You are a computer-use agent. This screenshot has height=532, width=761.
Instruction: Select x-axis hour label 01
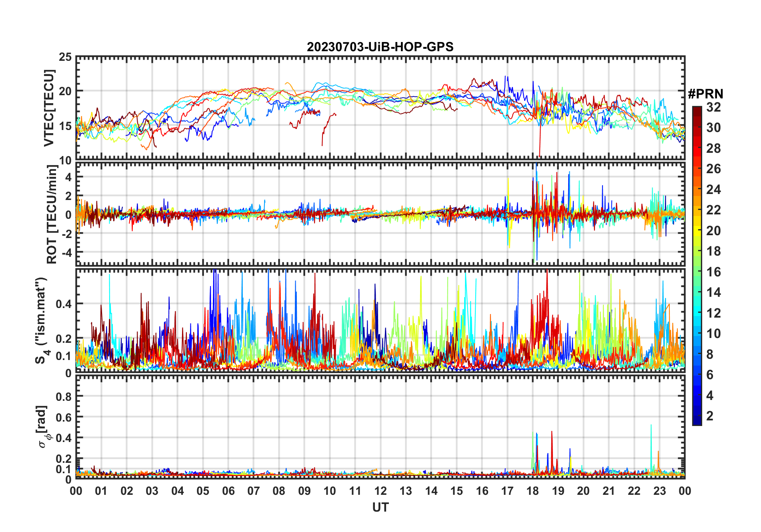pyautogui.click(x=101, y=491)
